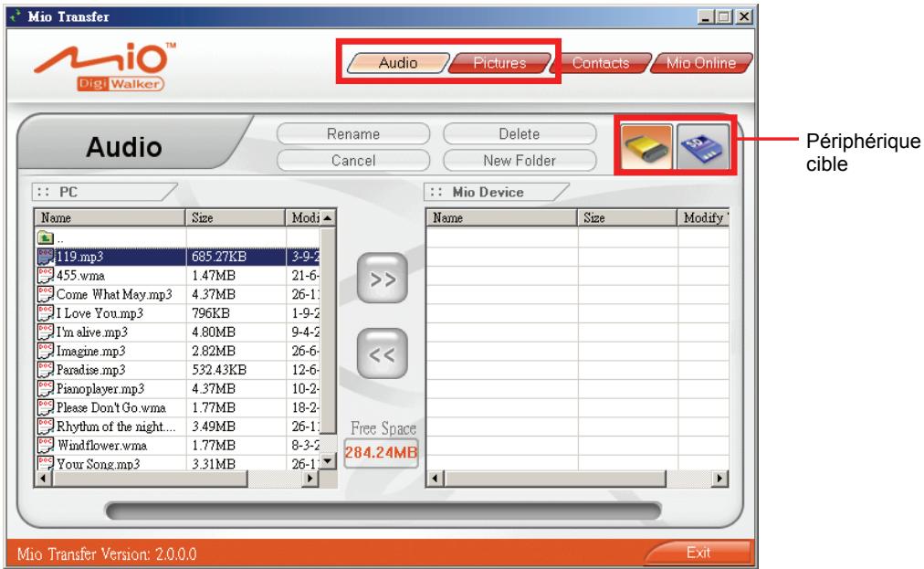Click the file icon beside Windflower.wma
The width and height of the screenshot is (924, 569).
point(46,445)
